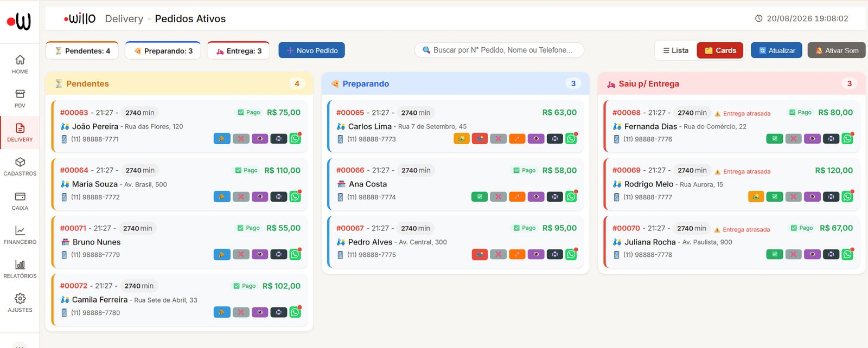Open PDV from the sidebar
The width and height of the screenshot is (868, 348).
pyautogui.click(x=20, y=99)
